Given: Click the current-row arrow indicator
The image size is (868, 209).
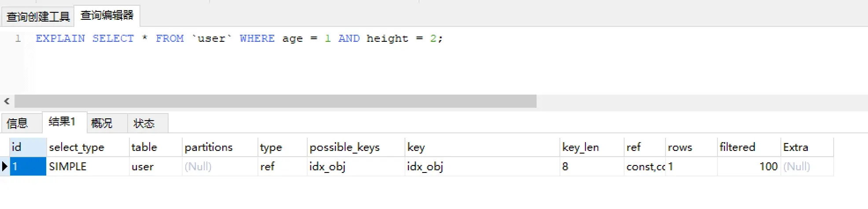Looking at the screenshot, I should click(4, 166).
